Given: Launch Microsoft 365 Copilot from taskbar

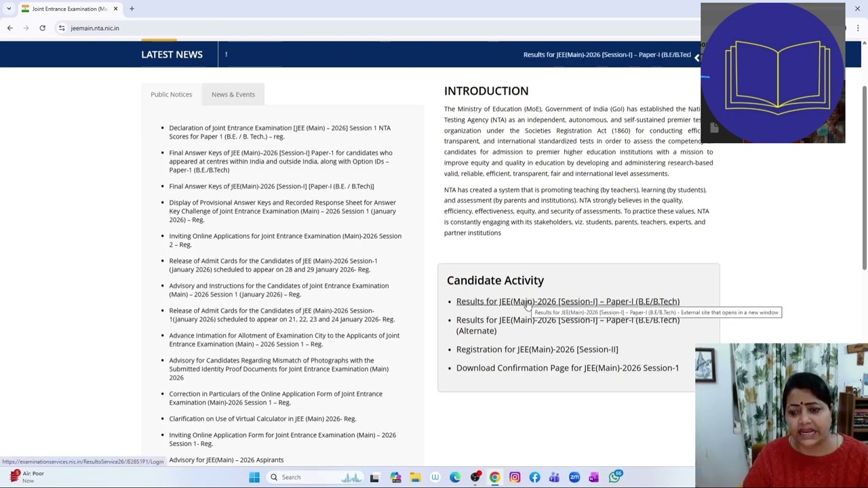Looking at the screenshot, I should pos(395,477).
